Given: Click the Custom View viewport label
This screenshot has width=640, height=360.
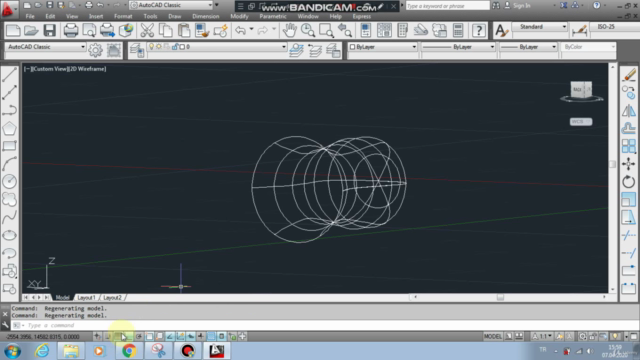Looking at the screenshot, I should (51, 69).
